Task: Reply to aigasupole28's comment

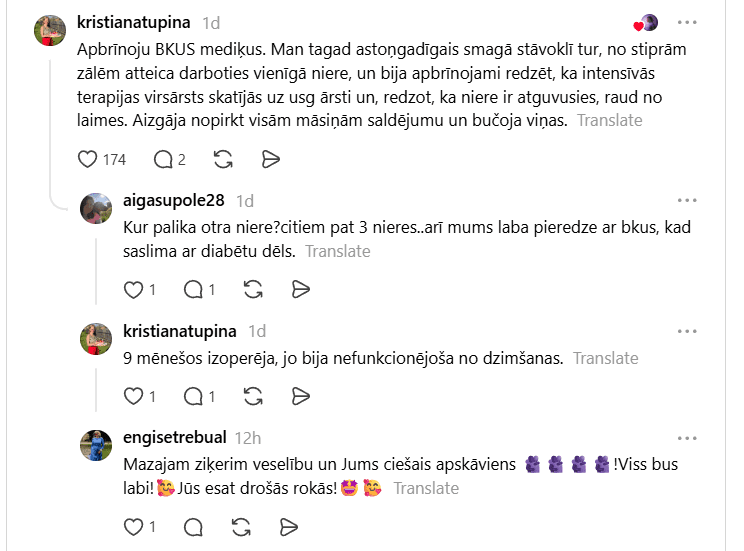Action: pyautogui.click(x=193, y=290)
